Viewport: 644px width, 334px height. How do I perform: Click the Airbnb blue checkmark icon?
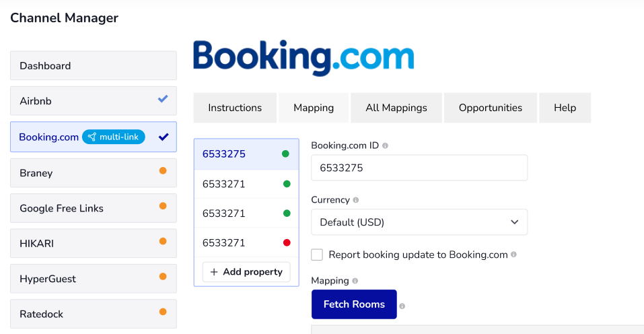coord(163,98)
